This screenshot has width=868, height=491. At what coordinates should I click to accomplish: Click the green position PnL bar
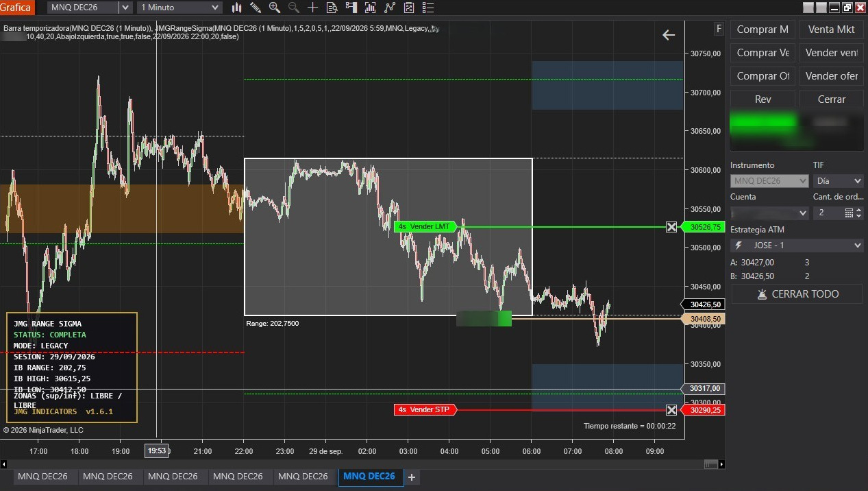[x=484, y=318]
